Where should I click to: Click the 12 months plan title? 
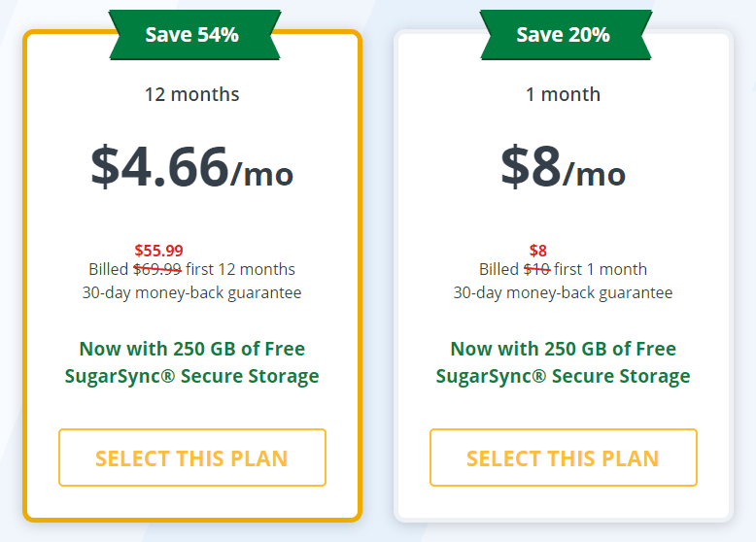[191, 94]
